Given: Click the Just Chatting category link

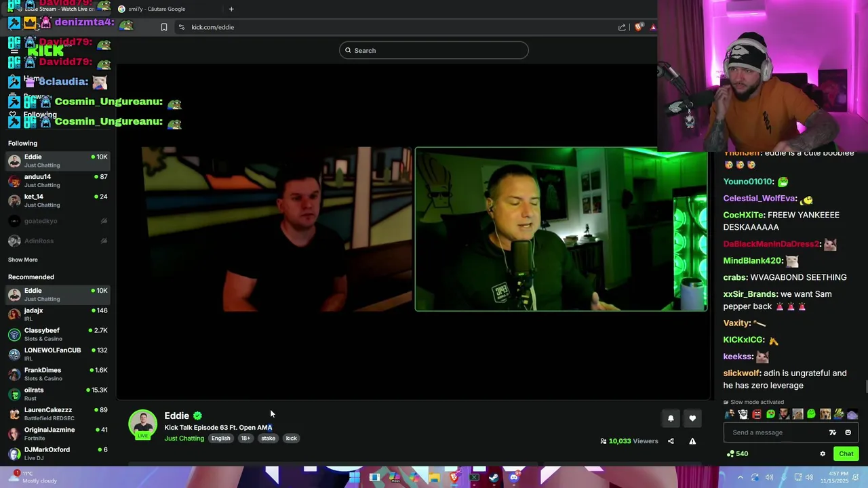Looking at the screenshot, I should tap(184, 439).
